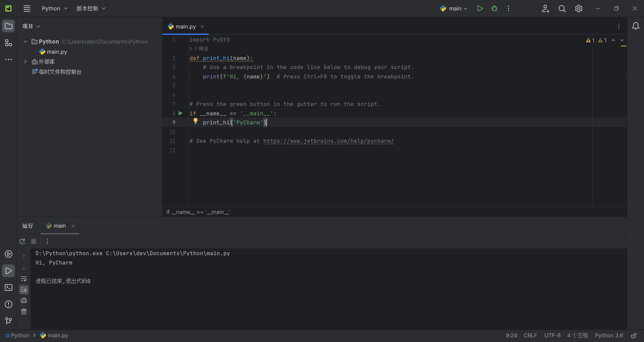Go to previous highlighted error arrow
This screenshot has height=342, width=644.
[x=613, y=40]
